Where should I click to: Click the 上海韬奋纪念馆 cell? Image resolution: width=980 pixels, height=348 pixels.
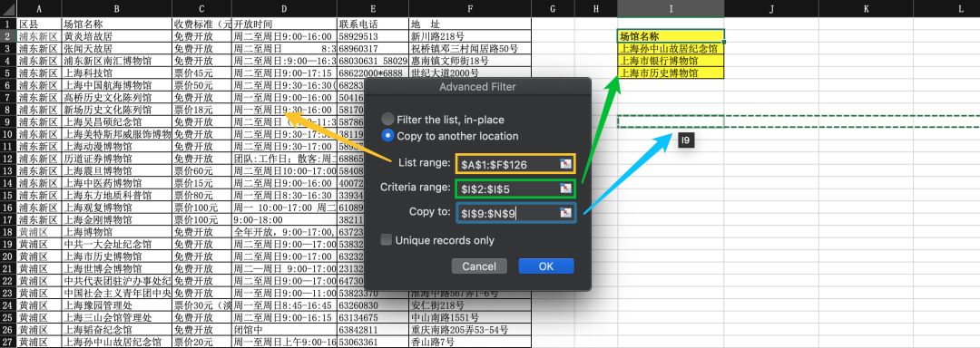pyautogui.click(x=117, y=329)
